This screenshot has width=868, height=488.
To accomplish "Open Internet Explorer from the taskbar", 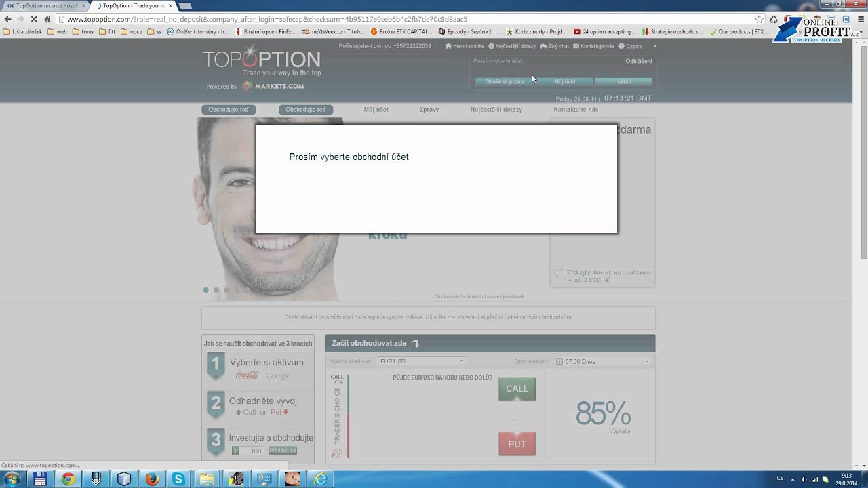I will pyautogui.click(x=319, y=479).
